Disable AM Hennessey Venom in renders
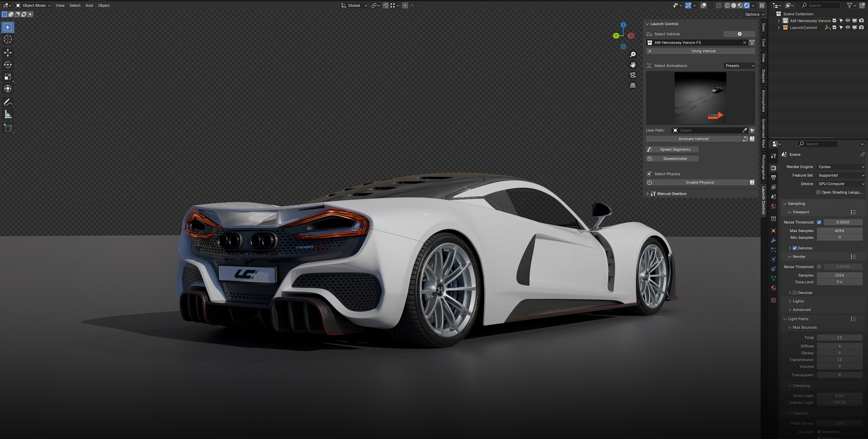This screenshot has width=868, height=439. click(x=861, y=21)
